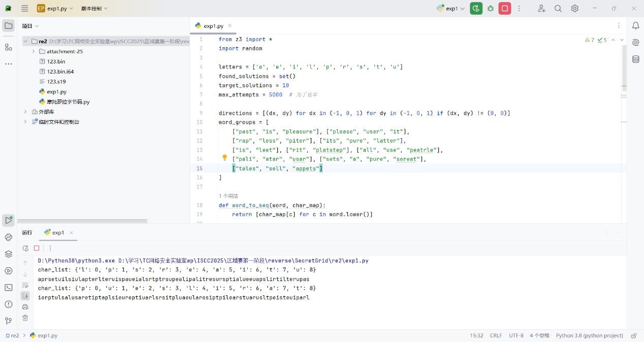Click 1 个用法 usages hint
Image resolution: width=644 pixels, height=342 pixels.
click(228, 196)
